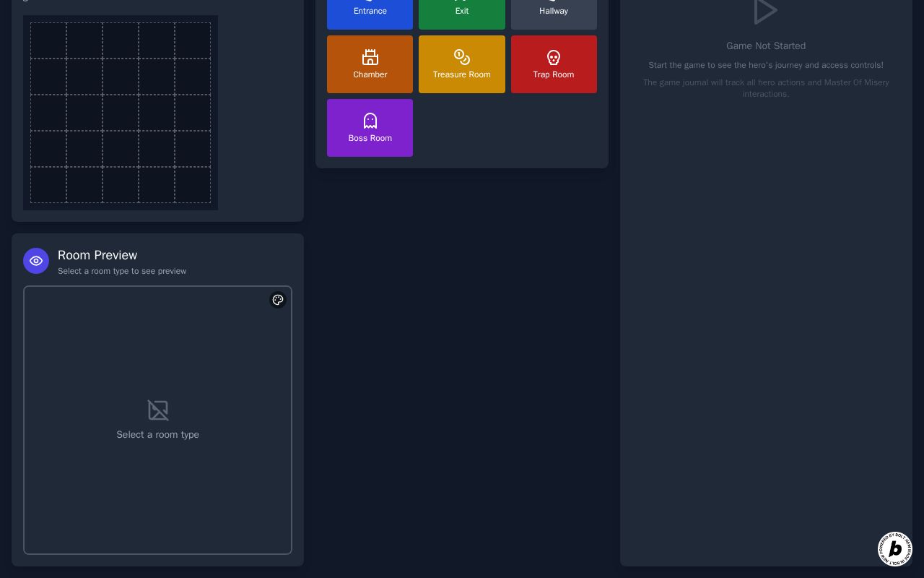Click the ghost icon on Boss Room
Viewport: 924px width, 578px height.
click(370, 121)
